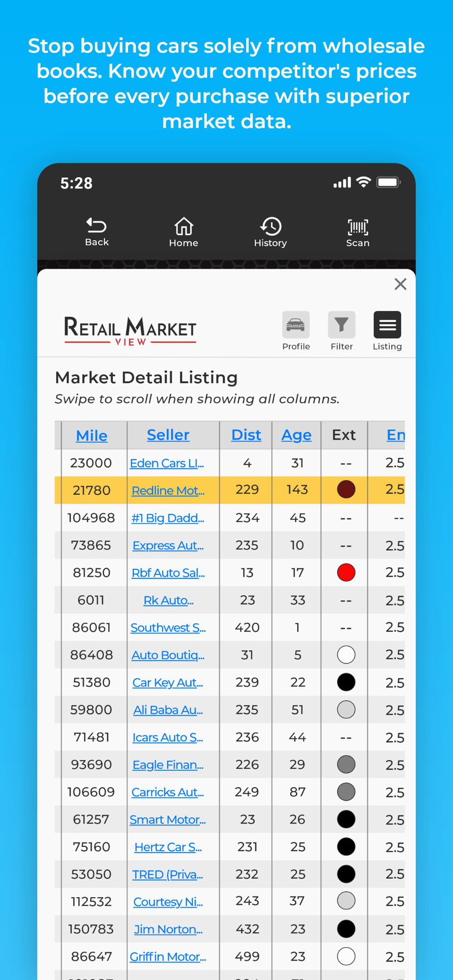453x980 pixels.
Task: Select age value 87
Action: tap(298, 792)
